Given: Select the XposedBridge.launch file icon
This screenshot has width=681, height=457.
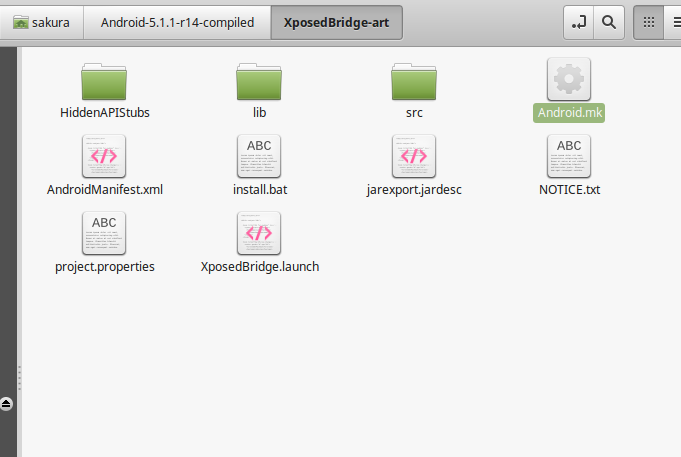Looking at the screenshot, I should 259,233.
